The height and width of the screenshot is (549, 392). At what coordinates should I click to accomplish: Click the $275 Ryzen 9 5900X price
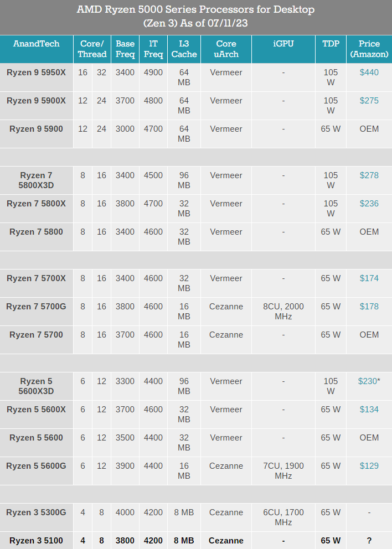point(369,101)
